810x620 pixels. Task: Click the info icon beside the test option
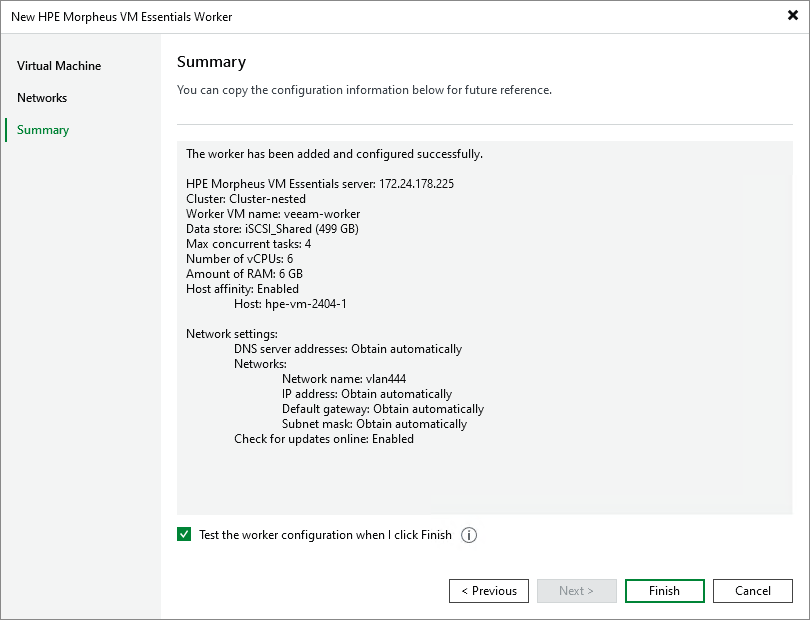pos(469,535)
